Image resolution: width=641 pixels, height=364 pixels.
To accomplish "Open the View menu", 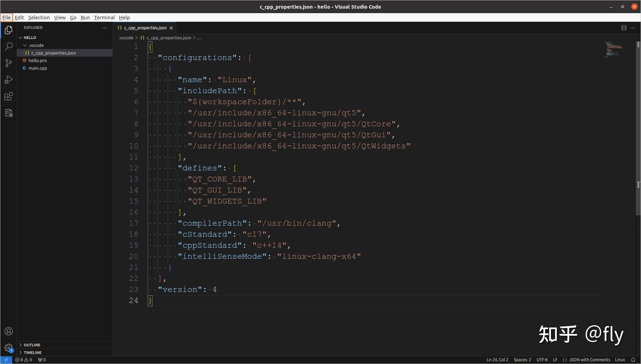I will click(x=60, y=18).
